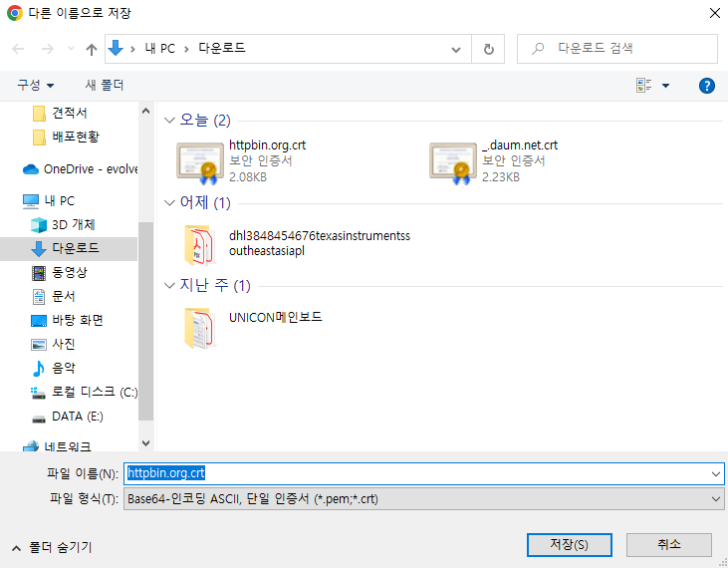Select the 배포현황 folder in sidebar
The height and width of the screenshot is (568, 728).
[x=66, y=137]
